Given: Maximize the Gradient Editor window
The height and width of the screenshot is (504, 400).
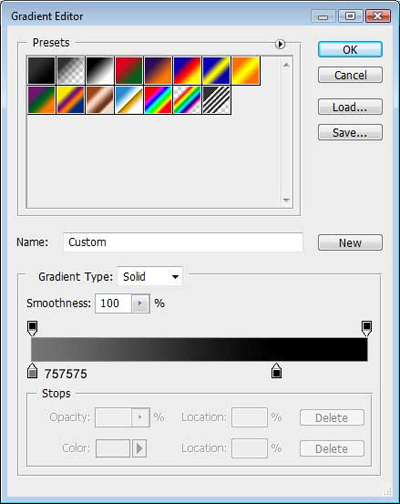Looking at the screenshot, I should pyautogui.click(x=350, y=16).
